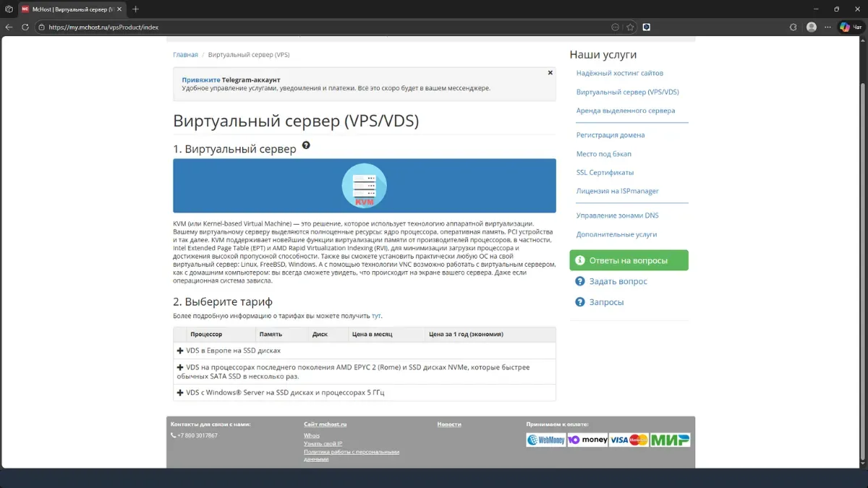Click the Copilot Чат icon in the browser
The width and height of the screenshot is (868, 488).
coord(843,26)
